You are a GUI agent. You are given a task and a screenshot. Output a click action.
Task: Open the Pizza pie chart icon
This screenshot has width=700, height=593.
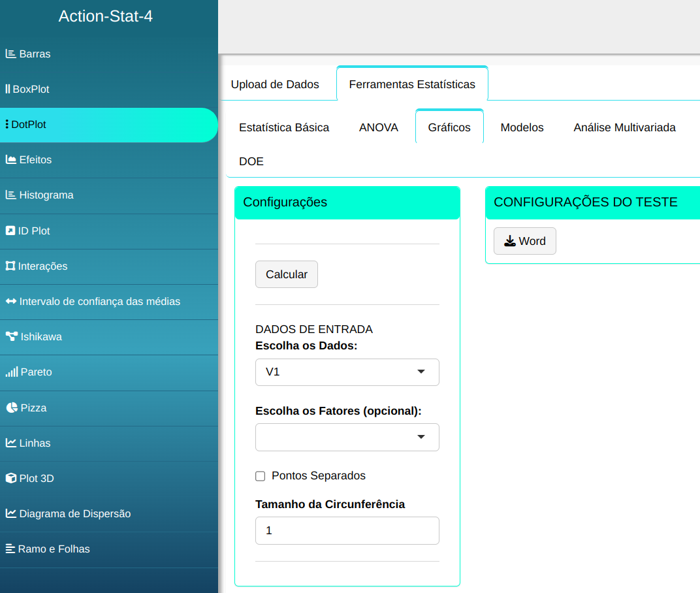[x=12, y=408]
